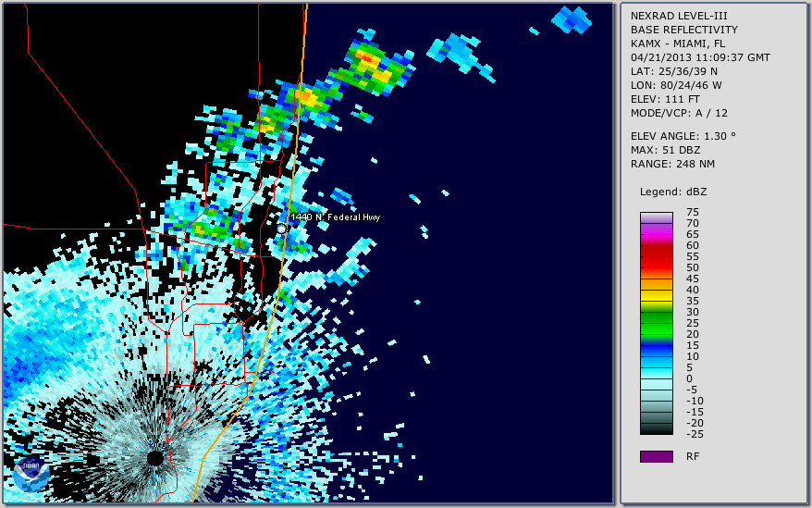The image size is (812, 508).
Task: Select the 'ELEV ANGLE: 1.30 °' text
Action: pyautogui.click(x=683, y=136)
